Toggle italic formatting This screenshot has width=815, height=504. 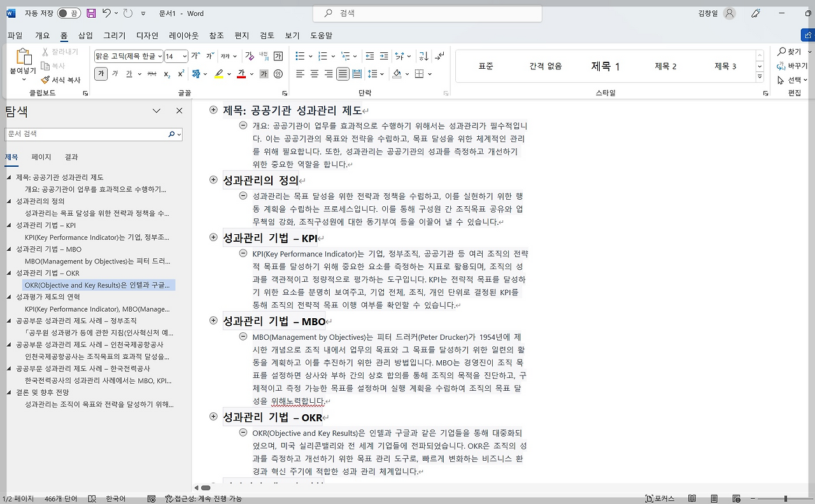click(115, 74)
